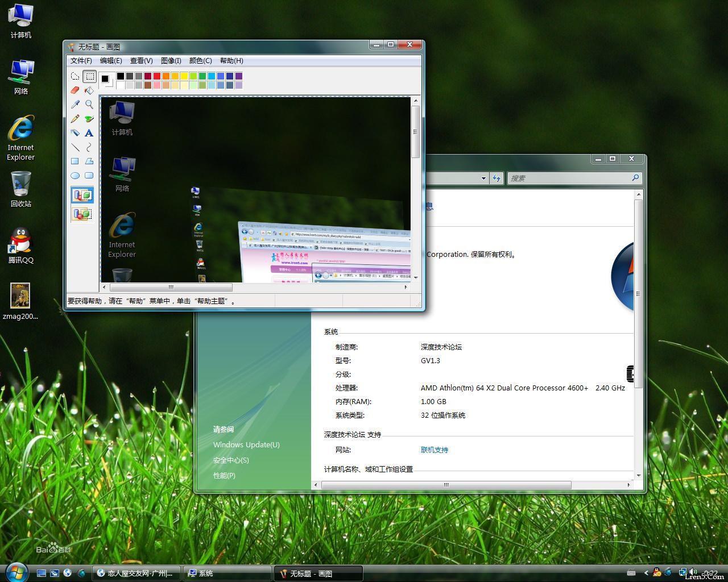
Task: Select the Text tool
Action: click(89, 133)
